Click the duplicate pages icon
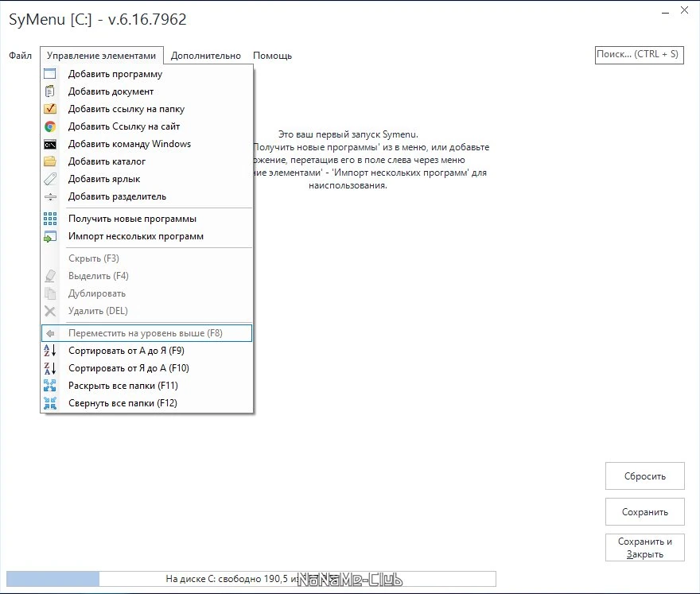Screen dimensions: 700x594 pos(50,293)
